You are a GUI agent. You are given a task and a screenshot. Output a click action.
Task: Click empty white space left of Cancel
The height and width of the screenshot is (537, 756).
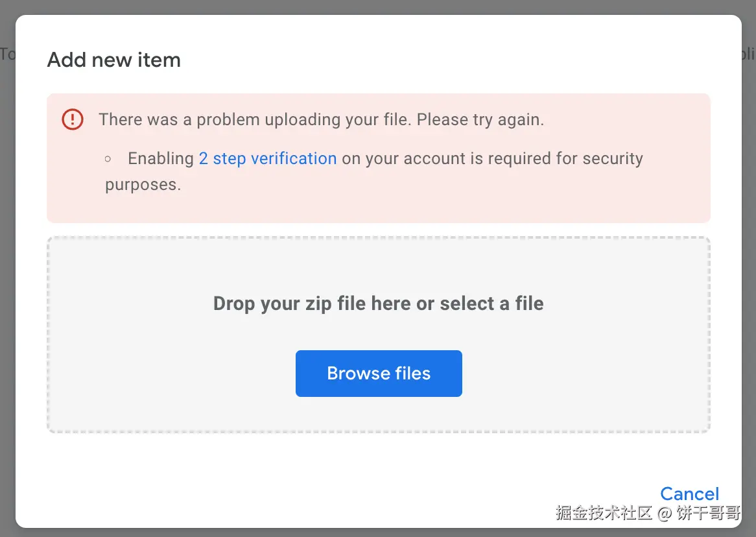click(x=389, y=494)
